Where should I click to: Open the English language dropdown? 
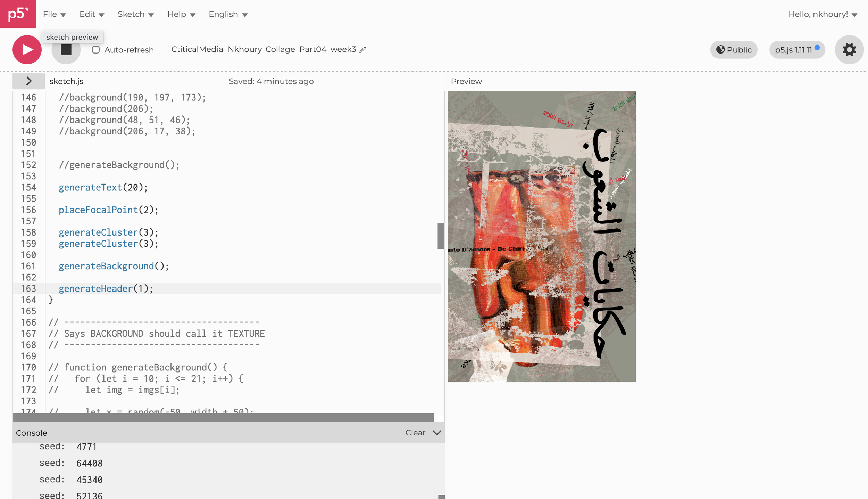click(228, 14)
